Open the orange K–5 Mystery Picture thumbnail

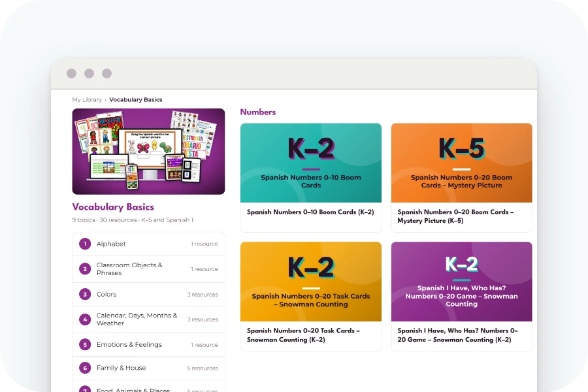[462, 163]
